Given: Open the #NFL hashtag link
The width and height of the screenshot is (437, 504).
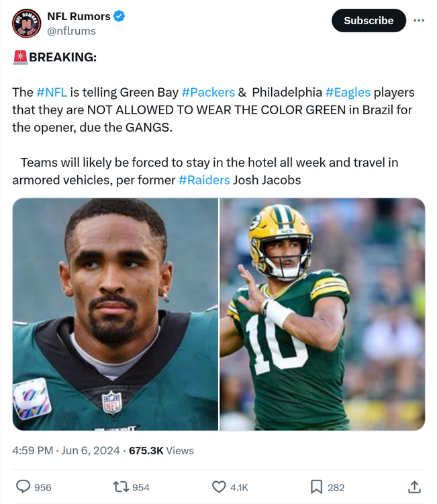Looking at the screenshot, I should (x=52, y=92).
